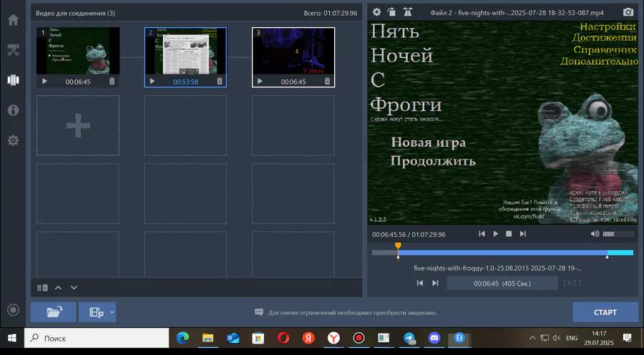Step to next frame in the preview player
Viewport: 644px width, 355px height.
522,234
